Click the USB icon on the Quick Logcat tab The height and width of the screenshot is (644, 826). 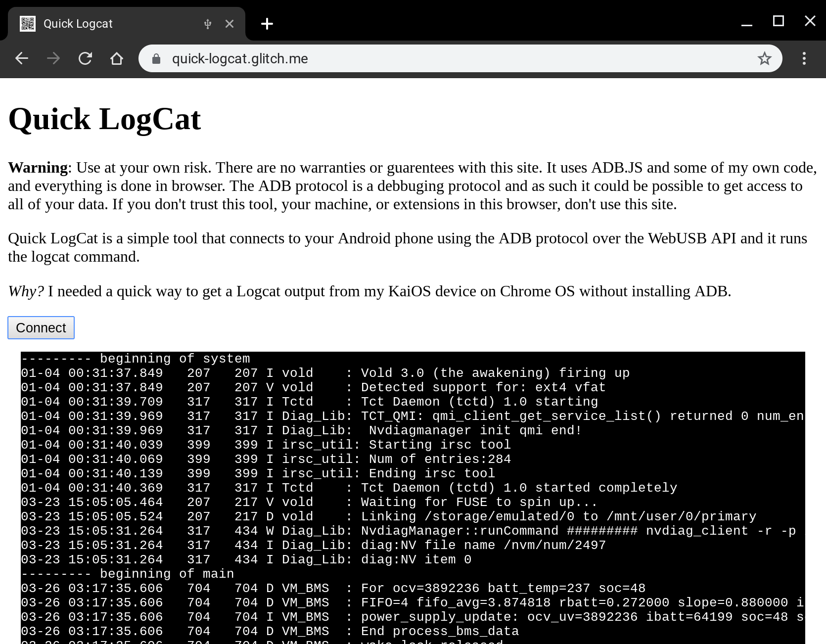click(207, 23)
